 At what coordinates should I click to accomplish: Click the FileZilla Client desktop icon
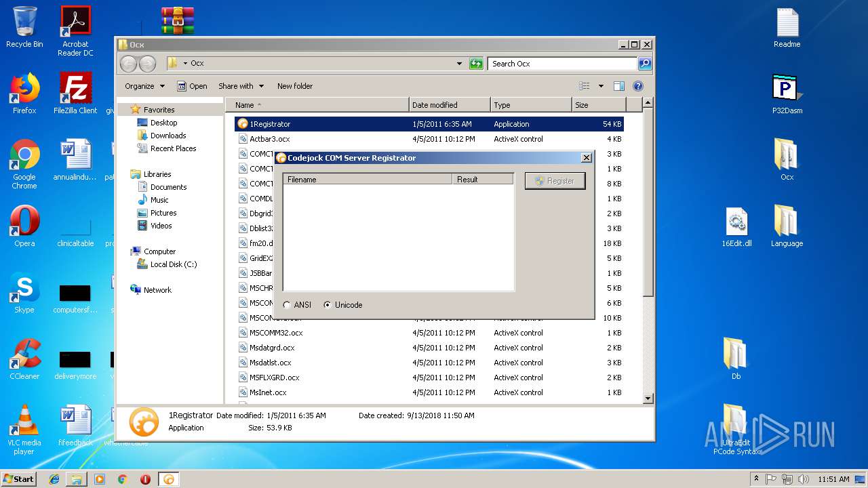(x=75, y=94)
